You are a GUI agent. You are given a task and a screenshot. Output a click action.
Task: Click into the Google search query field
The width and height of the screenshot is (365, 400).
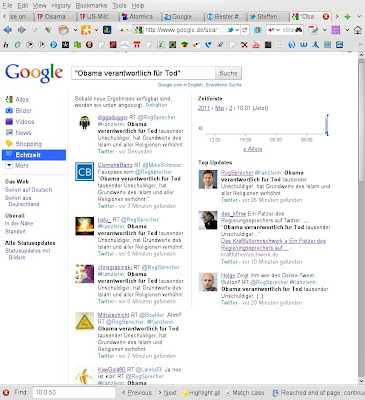point(143,73)
